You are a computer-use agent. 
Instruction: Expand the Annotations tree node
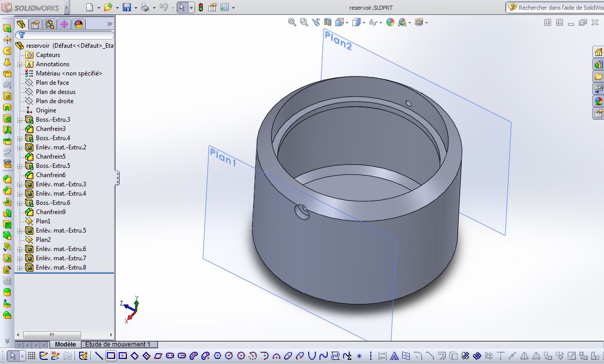click(x=20, y=64)
